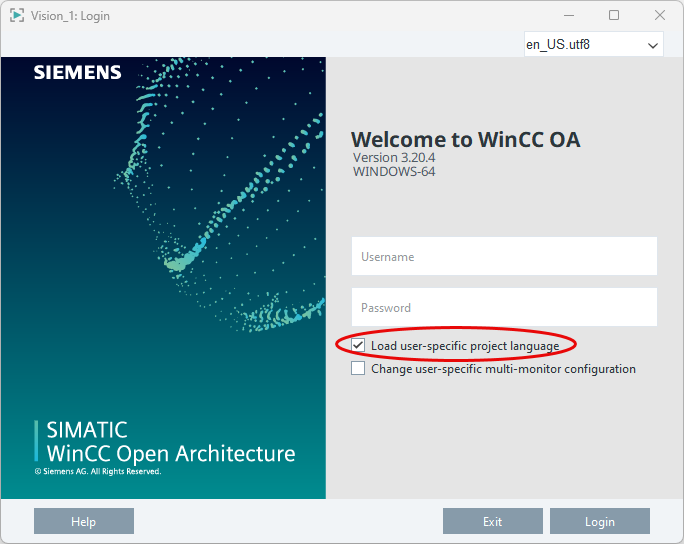
Task: Click the Vision_1 app icon in title bar
Action: (17, 15)
